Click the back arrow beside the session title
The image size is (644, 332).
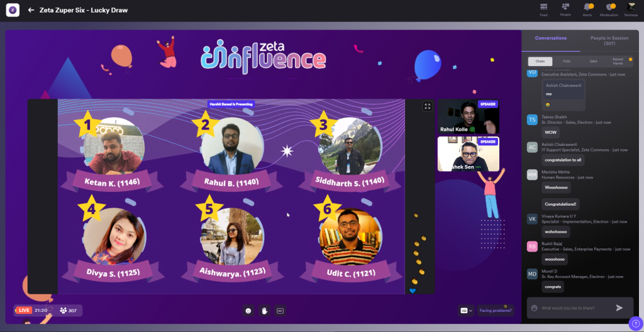click(x=31, y=10)
